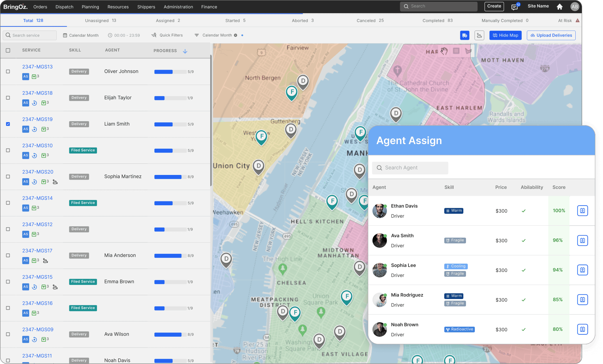Assign agent Mia Rodriguez using assign icon
Image resolution: width=603 pixels, height=364 pixels.
click(582, 300)
